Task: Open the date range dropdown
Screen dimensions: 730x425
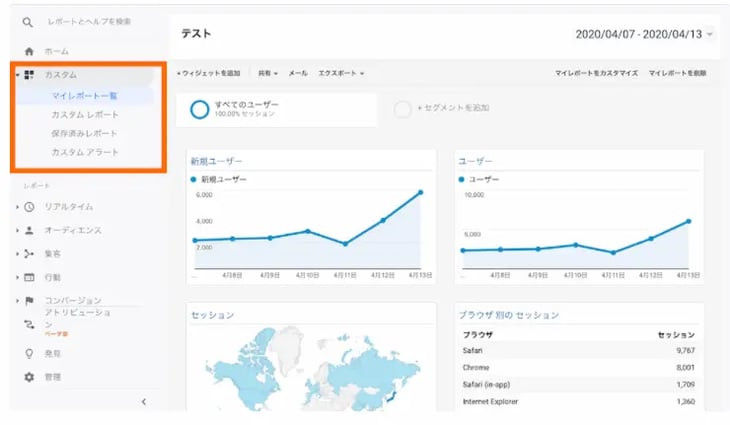Action: coord(709,34)
